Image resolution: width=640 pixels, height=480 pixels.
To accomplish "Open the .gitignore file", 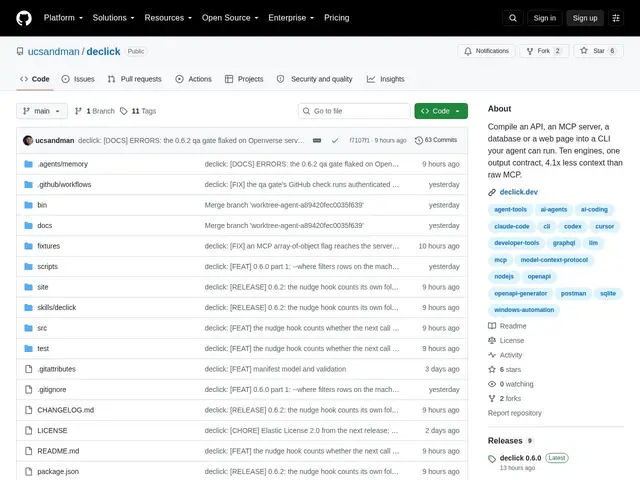I will pyautogui.click(x=52, y=389).
